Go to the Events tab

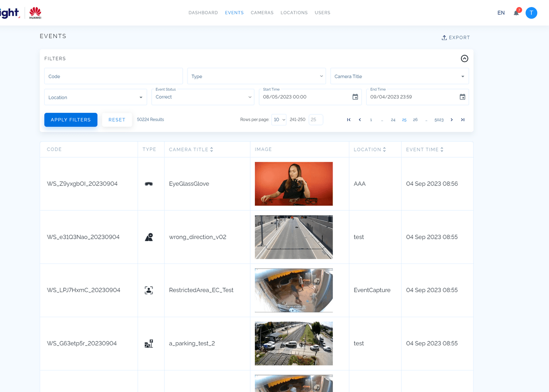pos(235,13)
